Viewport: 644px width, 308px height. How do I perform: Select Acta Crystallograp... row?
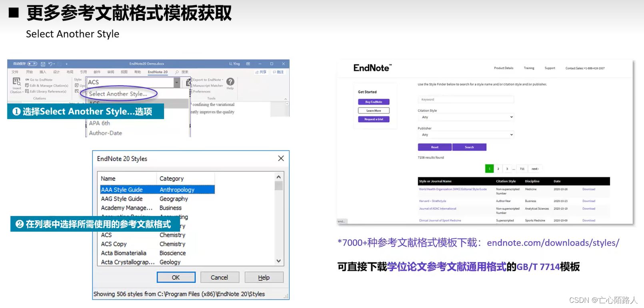pos(157,262)
